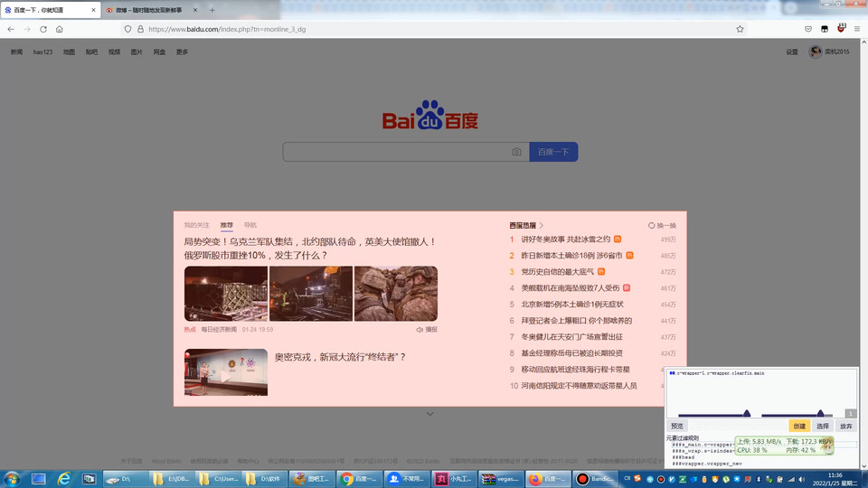Open the browser home page icon
The height and width of the screenshot is (488, 868).
[60, 29]
